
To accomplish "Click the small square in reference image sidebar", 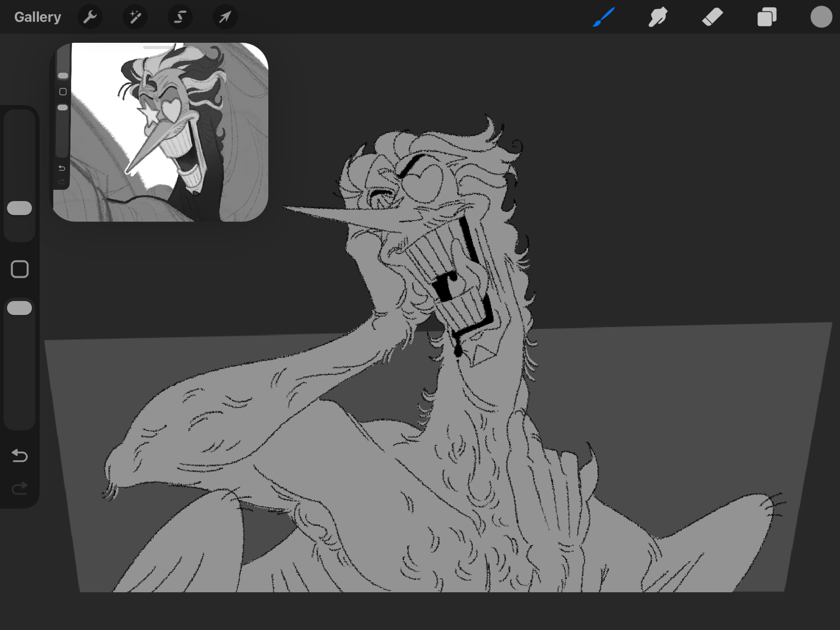I will (63, 92).
